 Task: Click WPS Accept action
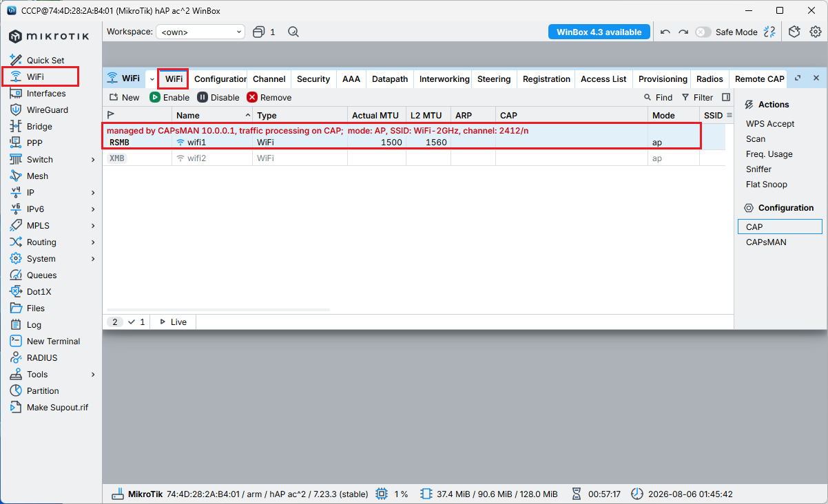[770, 124]
